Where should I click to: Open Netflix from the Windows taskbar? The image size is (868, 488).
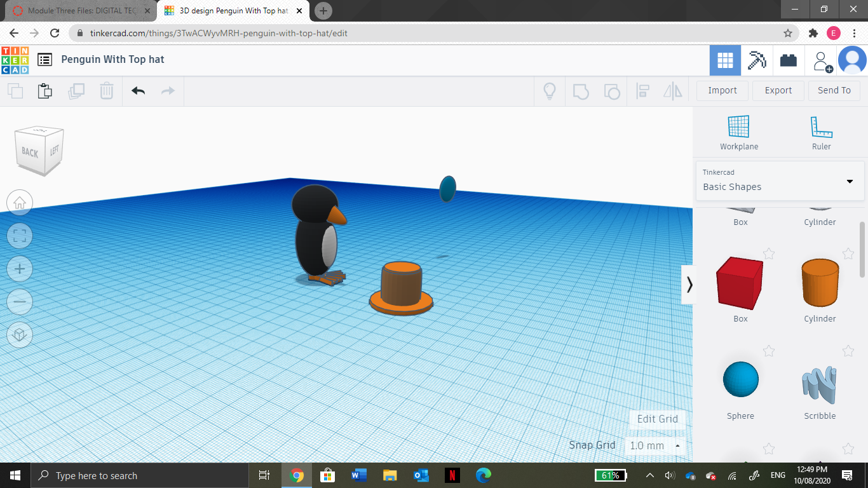452,475
